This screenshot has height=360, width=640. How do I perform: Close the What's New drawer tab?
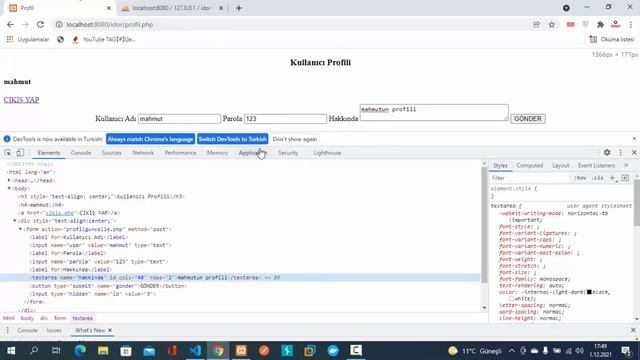110,330
